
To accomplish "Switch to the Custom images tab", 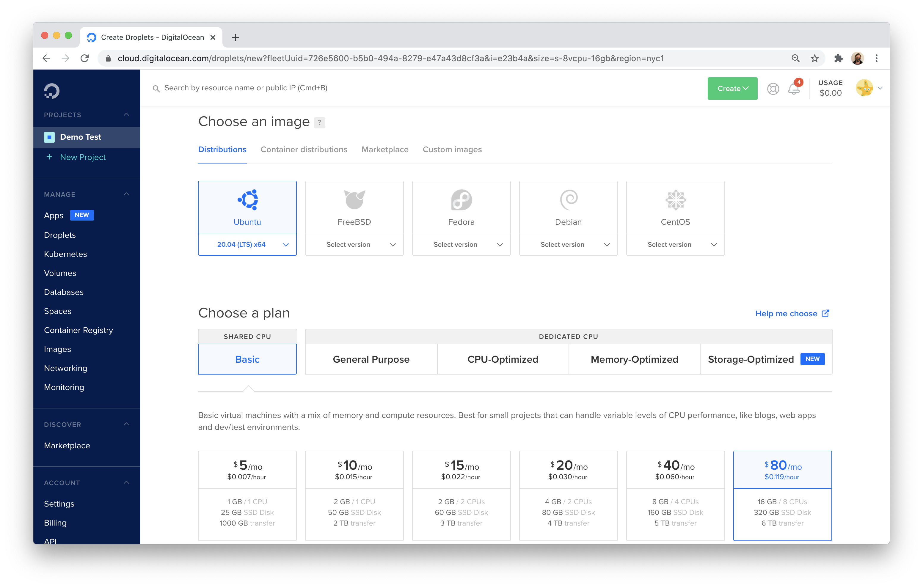I will click(451, 149).
